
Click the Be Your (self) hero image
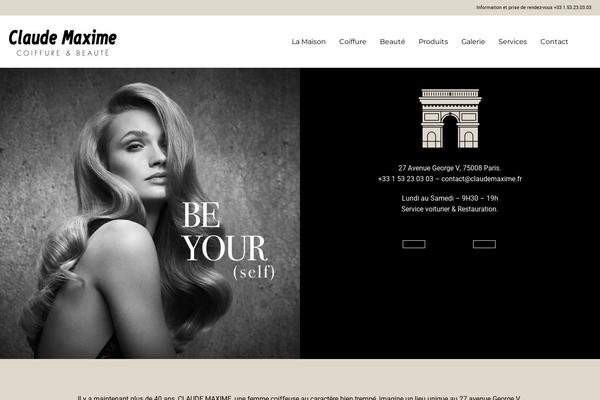[x=150, y=213]
